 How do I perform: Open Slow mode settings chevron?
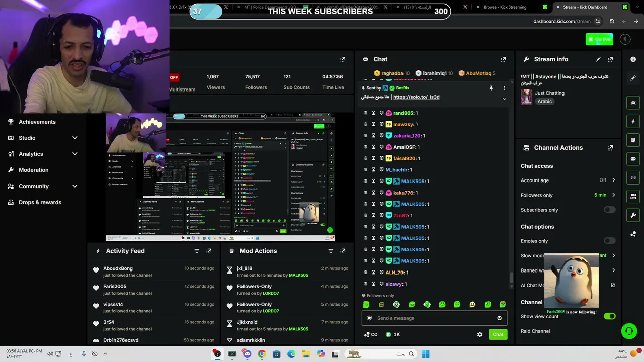click(613, 255)
